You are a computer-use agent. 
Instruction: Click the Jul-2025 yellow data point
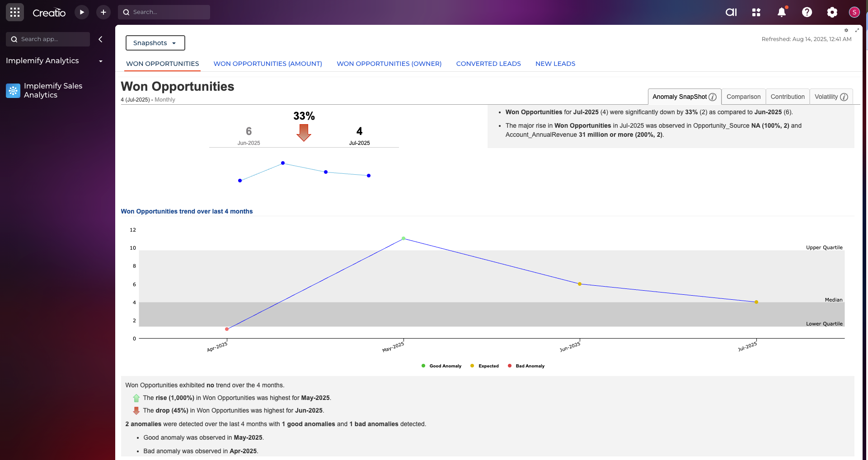(x=756, y=302)
